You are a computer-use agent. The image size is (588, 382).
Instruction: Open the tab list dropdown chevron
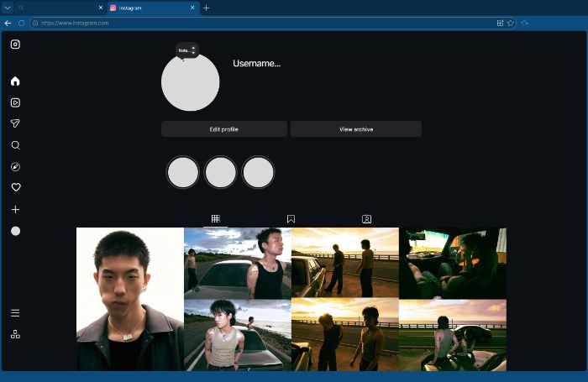point(8,8)
